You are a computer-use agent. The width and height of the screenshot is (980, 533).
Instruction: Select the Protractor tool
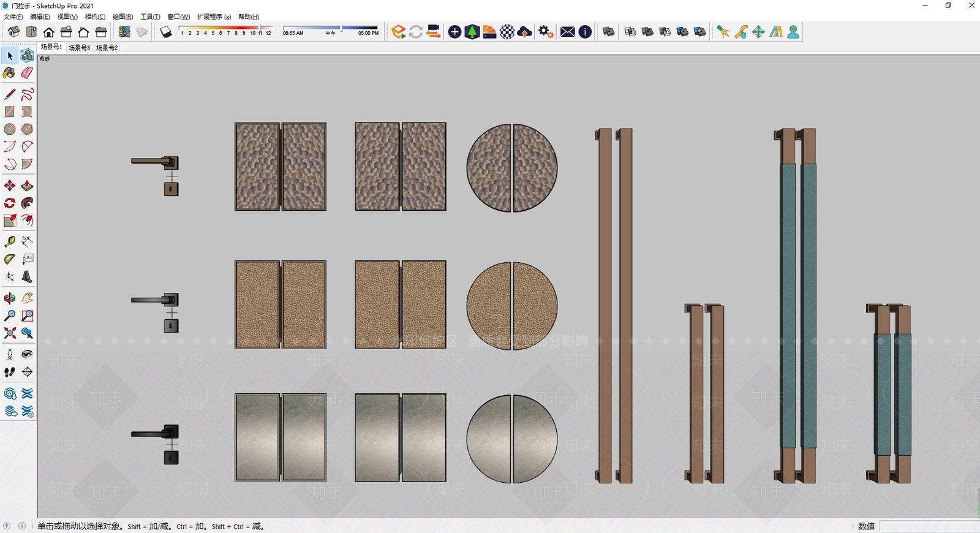coord(9,259)
